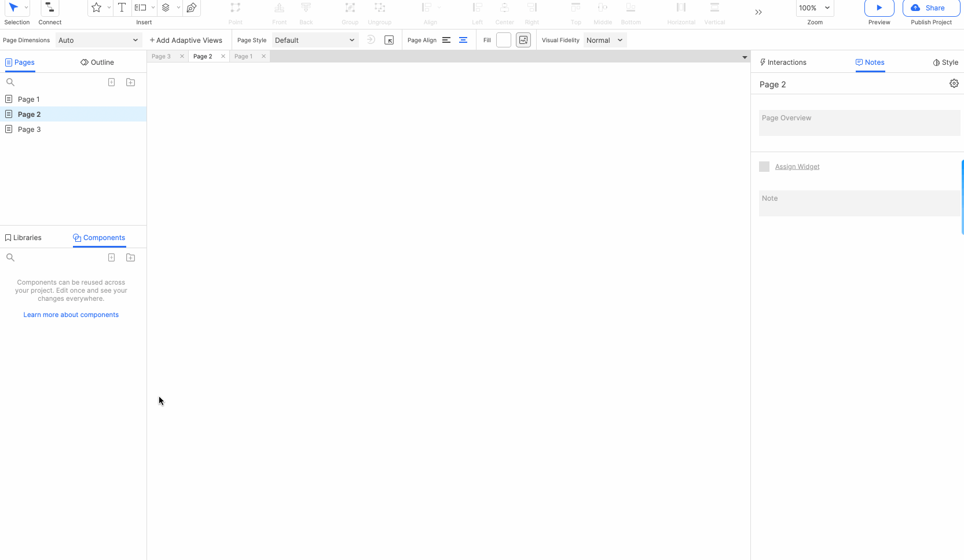Screen dimensions: 964x560
Task: Expand the toolbar overflow chevrons
Action: click(758, 12)
